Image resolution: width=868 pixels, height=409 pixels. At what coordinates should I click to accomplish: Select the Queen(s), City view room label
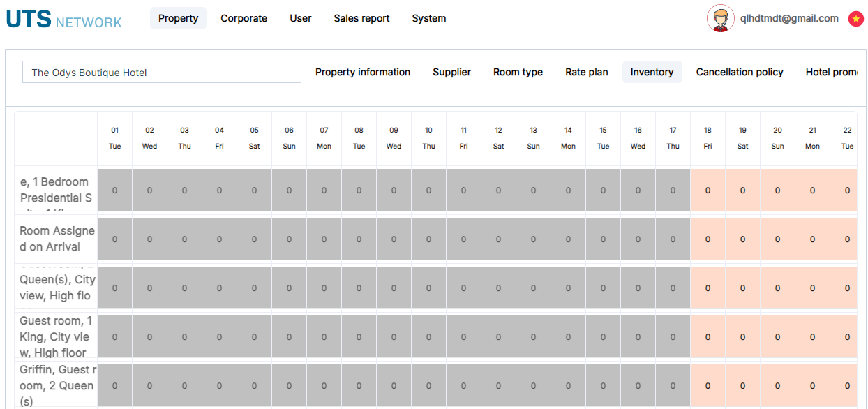click(x=57, y=288)
